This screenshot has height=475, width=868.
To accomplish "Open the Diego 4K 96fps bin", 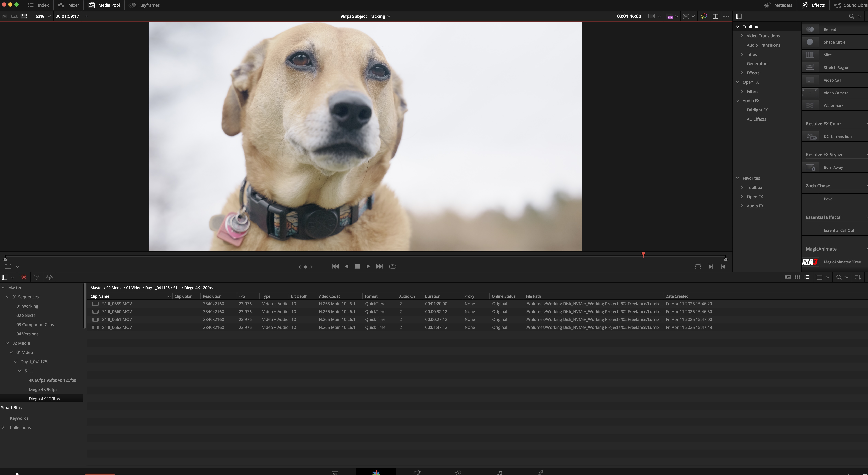I will [x=43, y=389].
